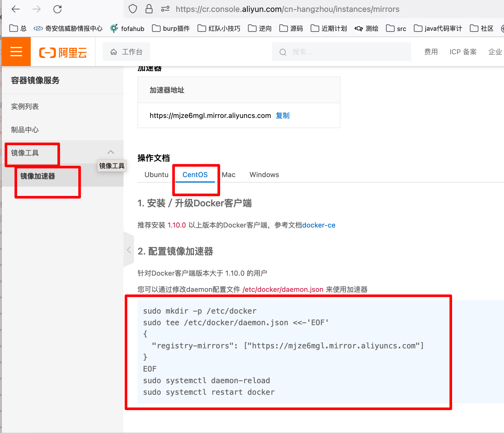The image size is (504, 433).
Task: Collapse 镜像工具 with the chevron
Action: [x=111, y=152]
